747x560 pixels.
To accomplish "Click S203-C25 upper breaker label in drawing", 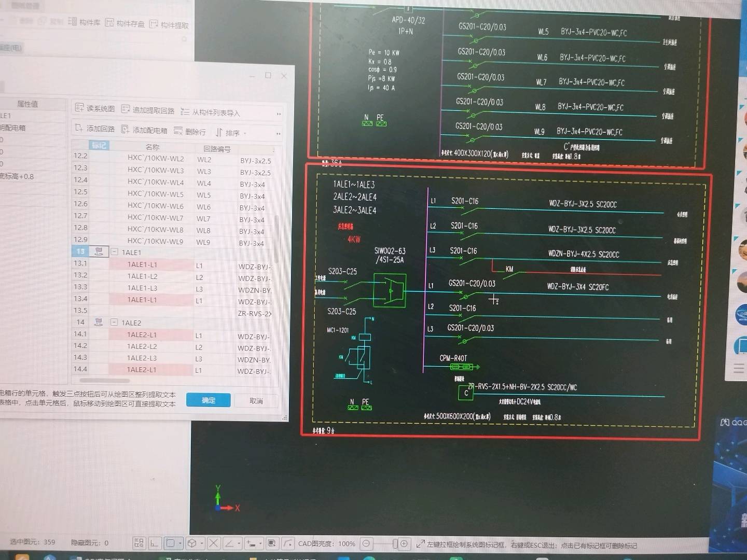I will [342, 271].
